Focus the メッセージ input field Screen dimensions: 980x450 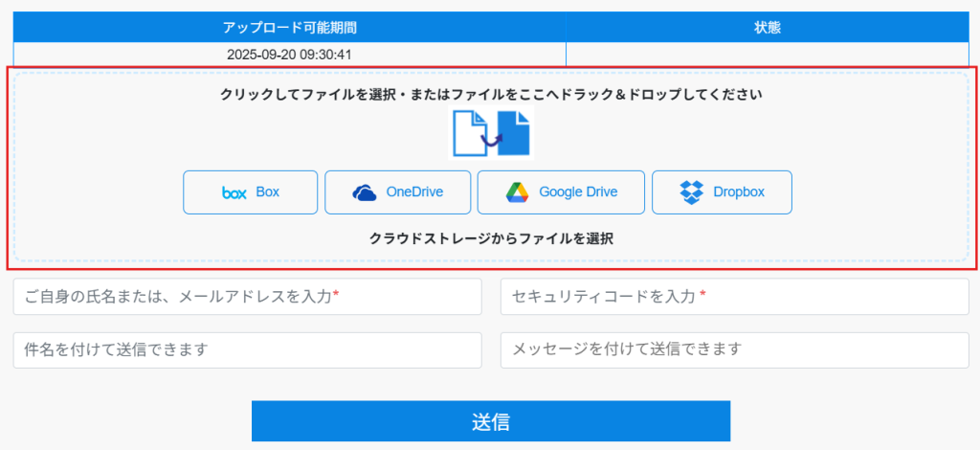(734, 349)
